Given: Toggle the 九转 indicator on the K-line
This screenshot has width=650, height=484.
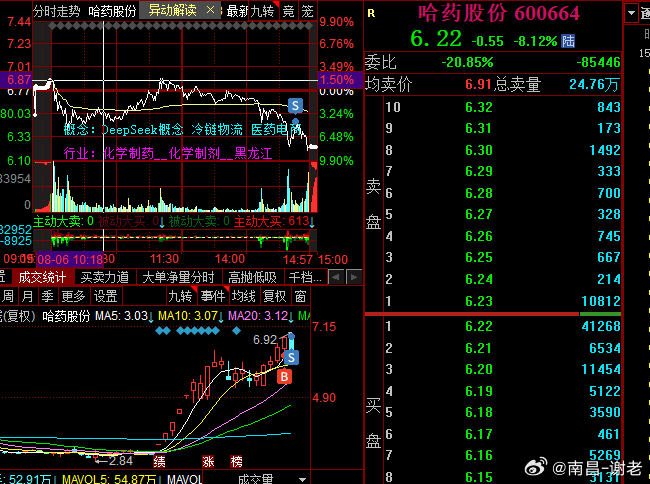Looking at the screenshot, I should (181, 296).
